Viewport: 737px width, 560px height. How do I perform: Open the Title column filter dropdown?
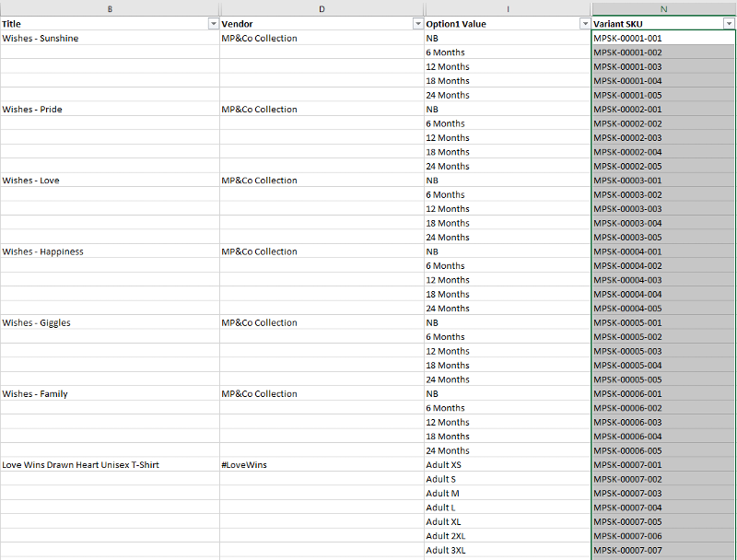[x=213, y=23]
